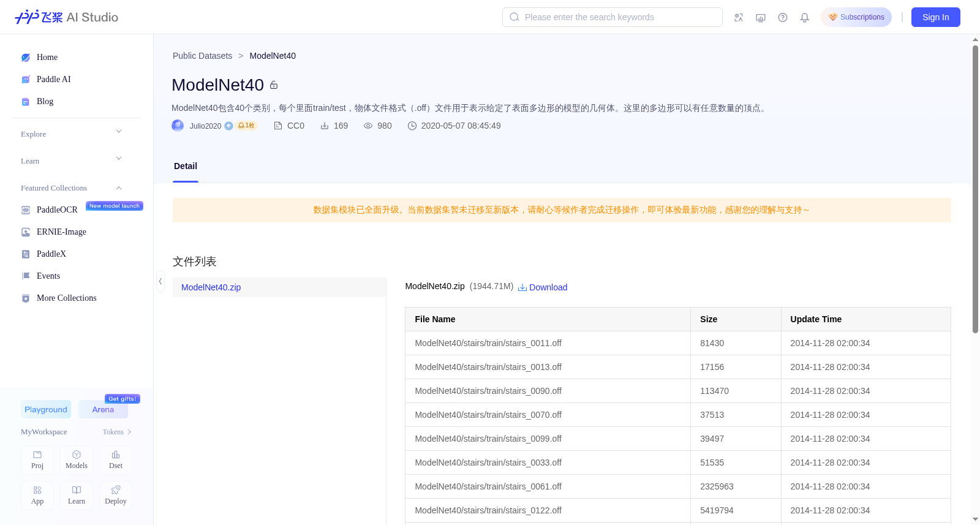Viewport: 980px width, 525px height.
Task: Open the Tokens arrow link
Action: coord(117,432)
